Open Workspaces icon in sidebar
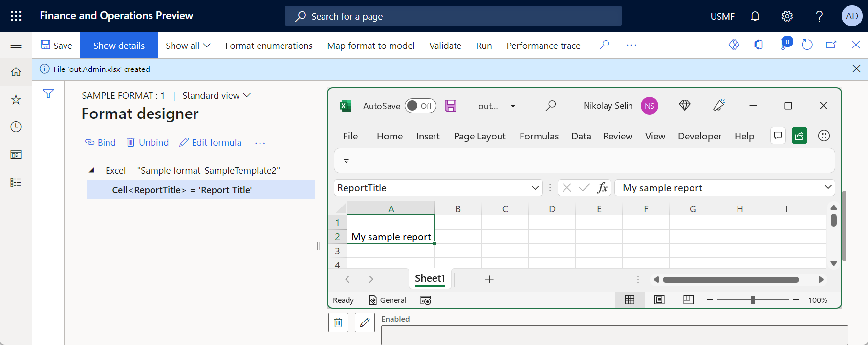868x345 pixels. [x=16, y=155]
